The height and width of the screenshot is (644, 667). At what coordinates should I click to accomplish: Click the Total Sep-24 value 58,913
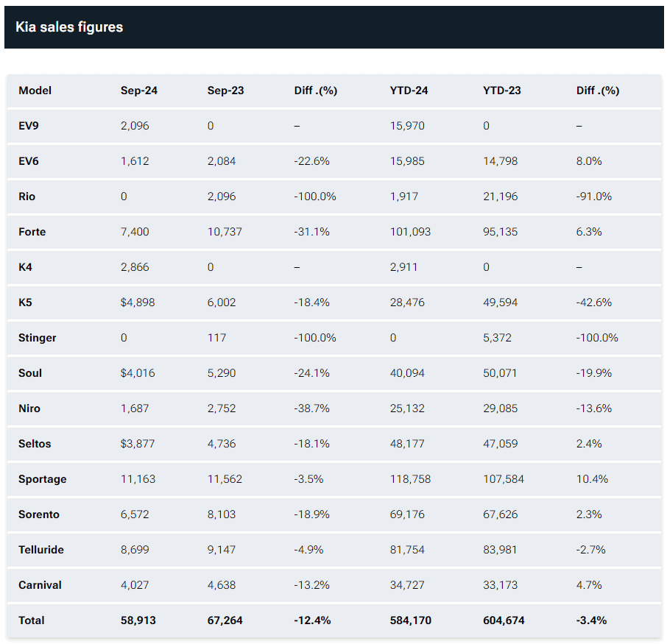139,620
